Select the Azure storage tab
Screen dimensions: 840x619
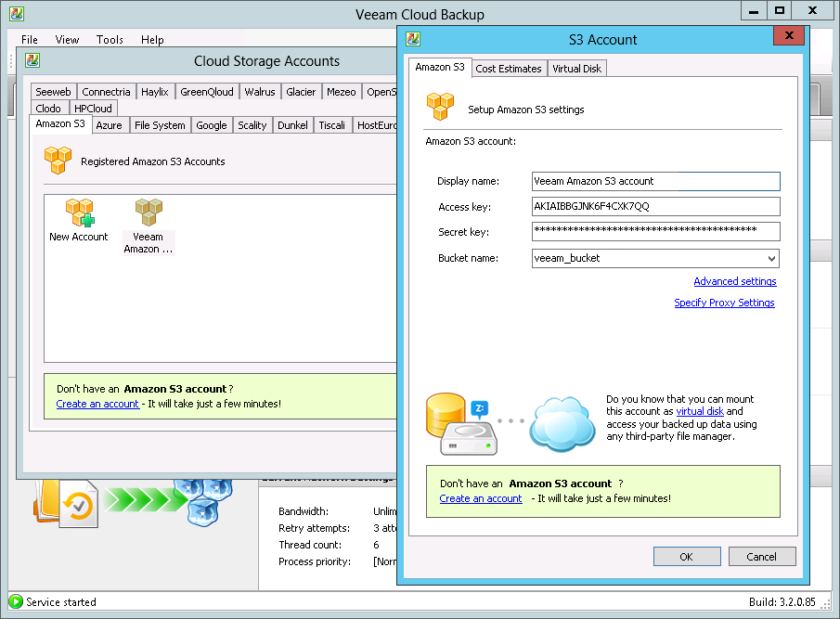(110, 125)
